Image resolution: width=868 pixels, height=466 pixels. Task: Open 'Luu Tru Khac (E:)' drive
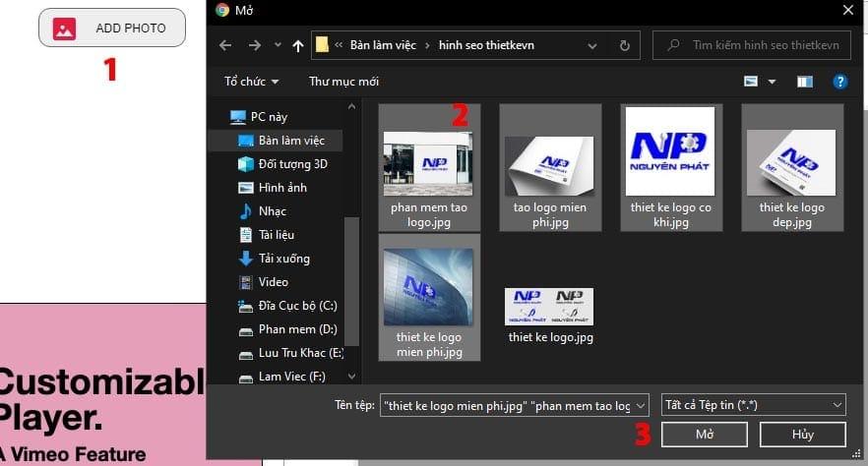tap(290, 353)
